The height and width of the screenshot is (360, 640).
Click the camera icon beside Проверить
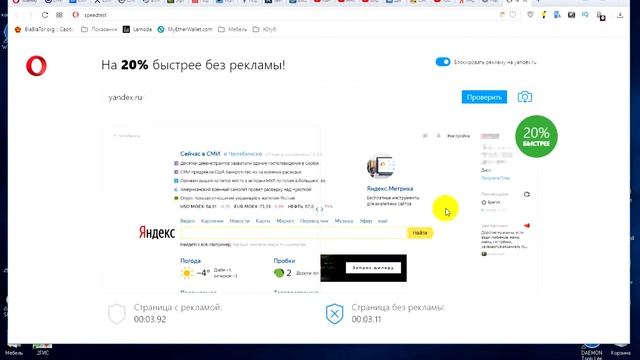click(525, 97)
